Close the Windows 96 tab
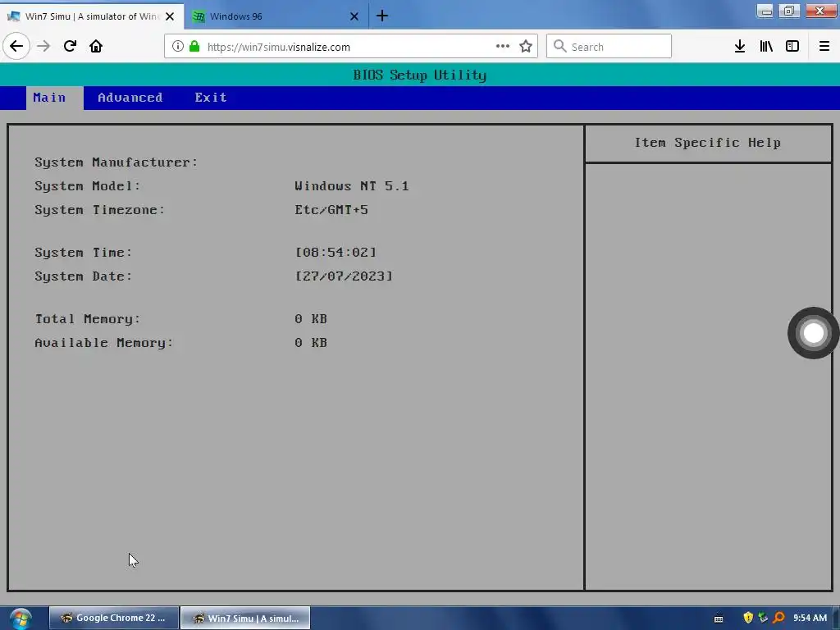The height and width of the screenshot is (630, 840). [354, 16]
